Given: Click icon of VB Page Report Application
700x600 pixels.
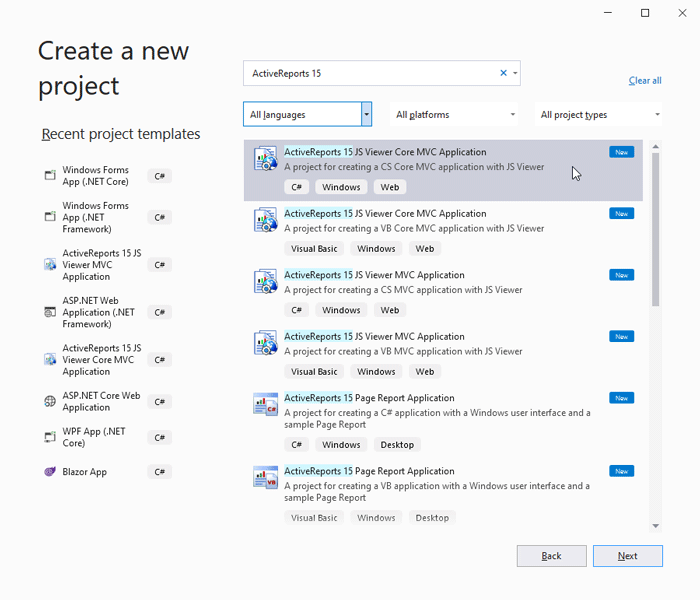Looking at the screenshot, I should 266,477.
